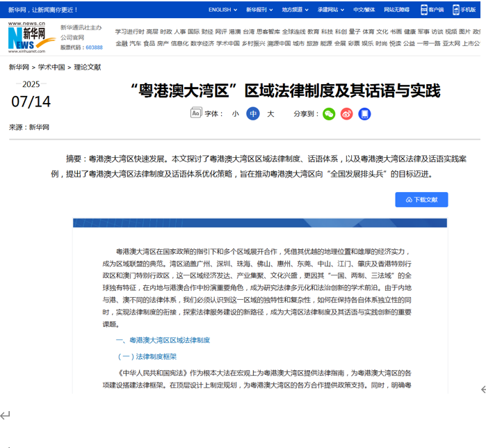
Task: Select small font size 小
Action: (x=235, y=113)
